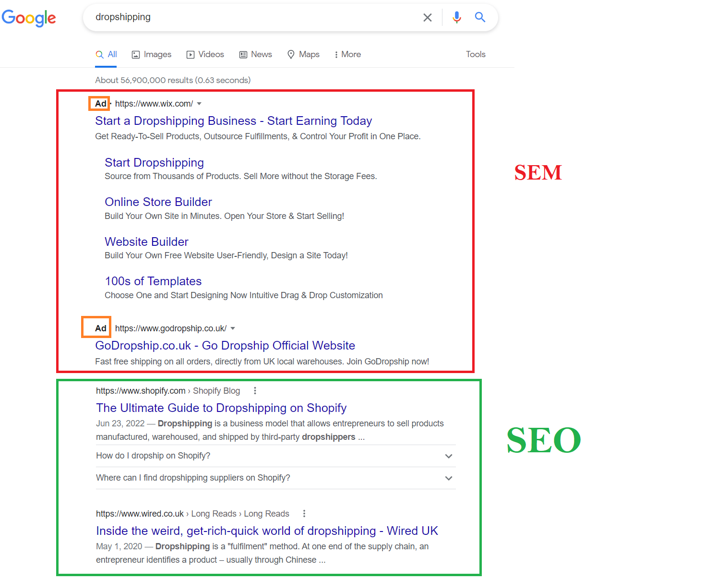Open the three-dot options beside the Shopify Blog result
Image resolution: width=728 pixels, height=580 pixels.
pos(255,391)
